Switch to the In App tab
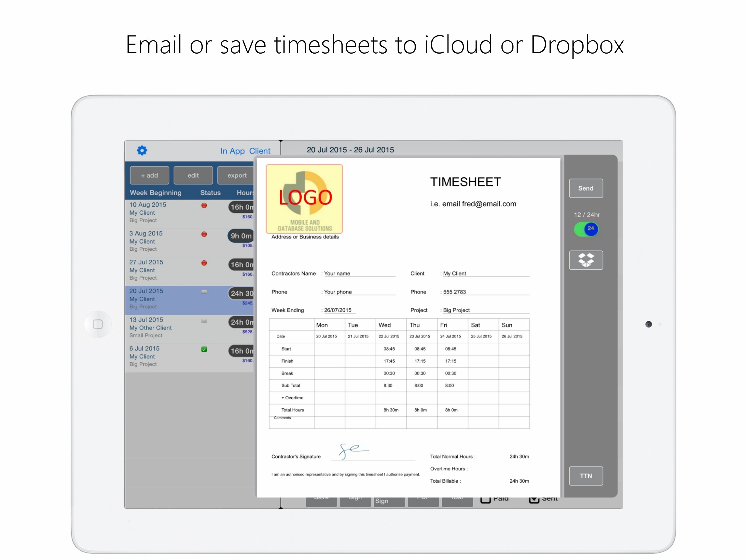Screen dimensions: 747x560 (x=232, y=151)
